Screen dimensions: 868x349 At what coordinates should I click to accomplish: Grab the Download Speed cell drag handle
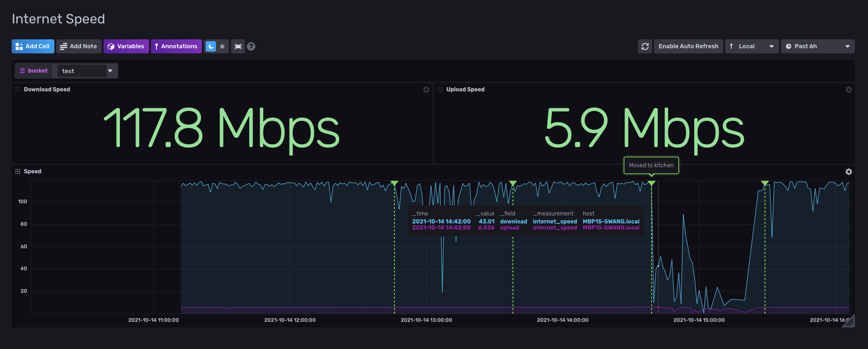(18, 89)
